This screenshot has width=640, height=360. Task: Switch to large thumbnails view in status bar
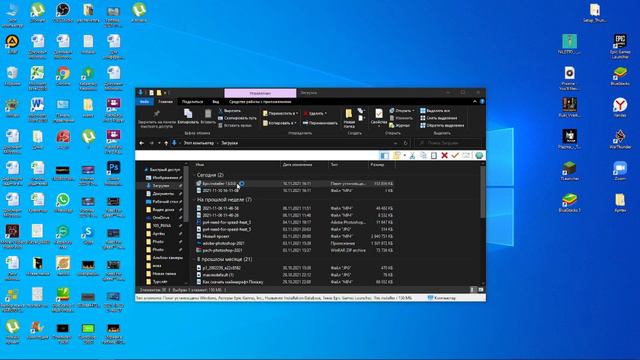(480, 290)
